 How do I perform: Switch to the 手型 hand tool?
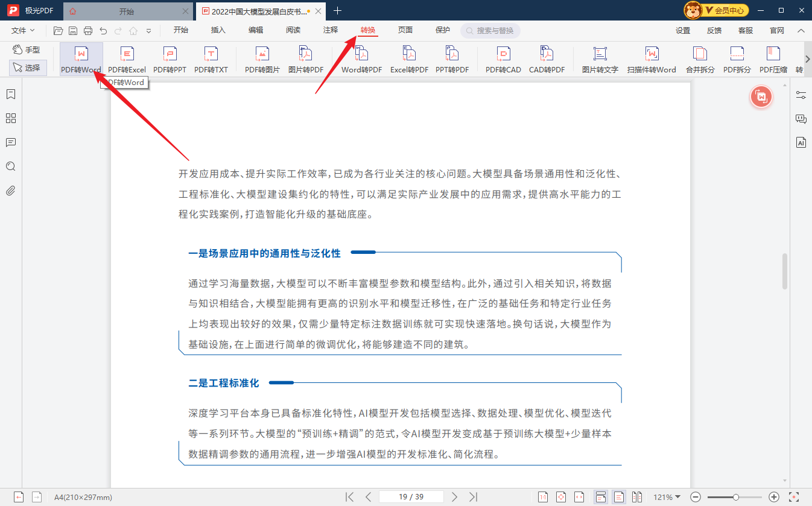(x=27, y=50)
